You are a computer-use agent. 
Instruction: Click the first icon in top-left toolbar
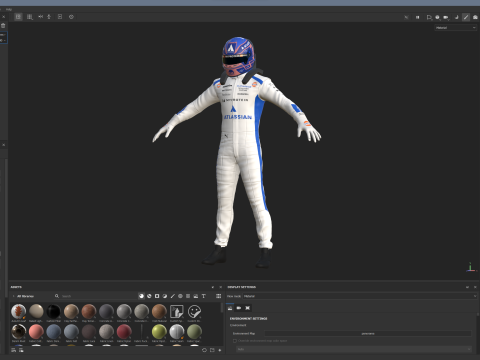18,17
